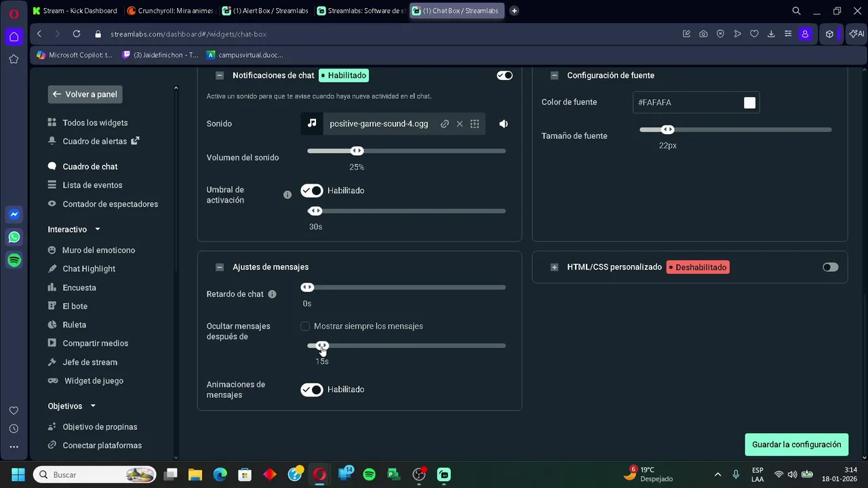Open Opera bookmarks star in sidebar

coord(14,59)
